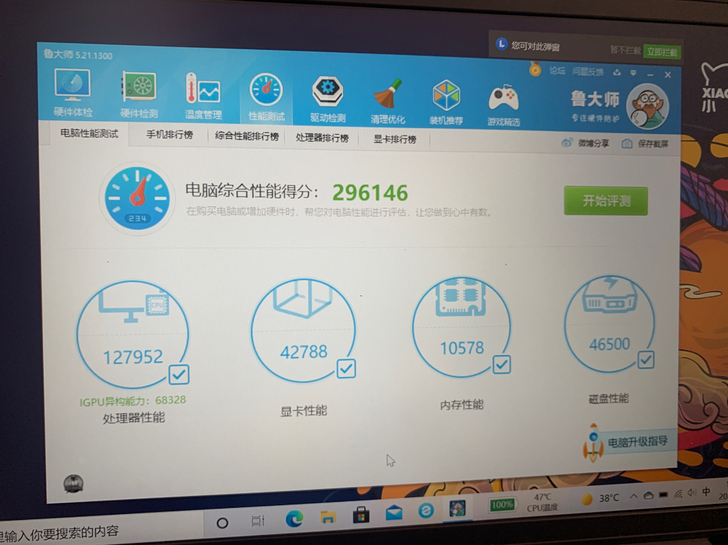This screenshot has height=545, width=728.
Task: Click the skin icon left of menu arrow
Action: pos(617,72)
